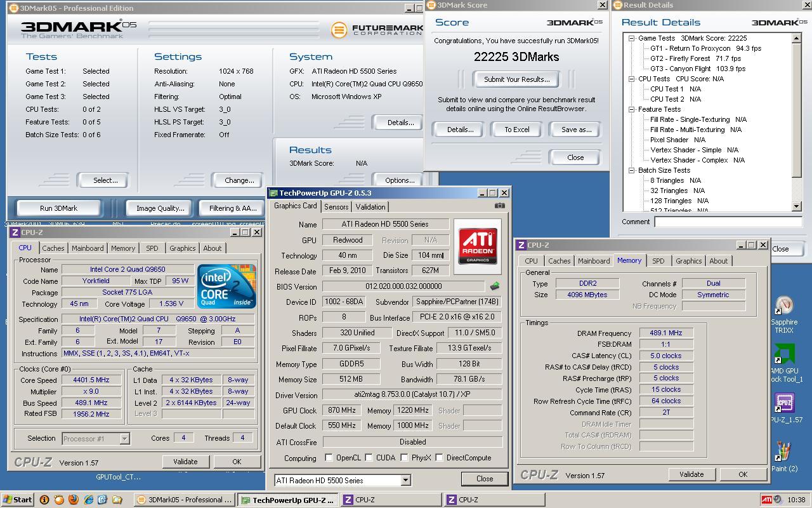
Task: Click the info icon in quick launch
Action: pos(44,500)
